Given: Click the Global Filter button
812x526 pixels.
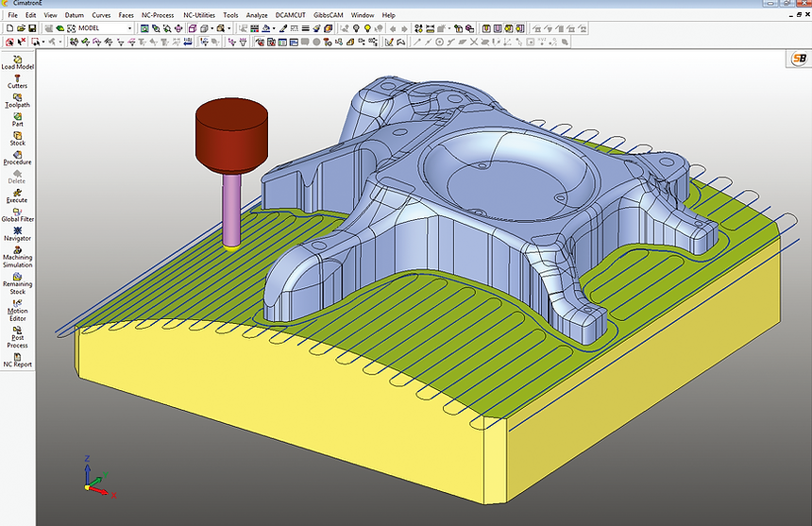Looking at the screenshot, I should 17,214.
